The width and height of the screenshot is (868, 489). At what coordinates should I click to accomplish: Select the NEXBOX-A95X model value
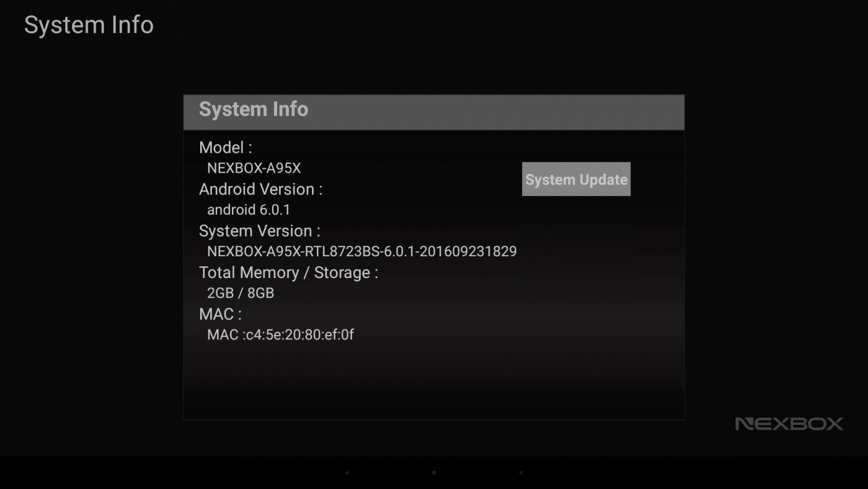(254, 168)
